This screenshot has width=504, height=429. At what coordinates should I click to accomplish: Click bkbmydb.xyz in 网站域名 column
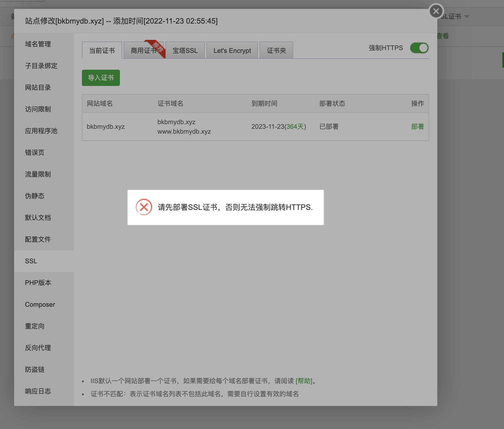tap(106, 127)
